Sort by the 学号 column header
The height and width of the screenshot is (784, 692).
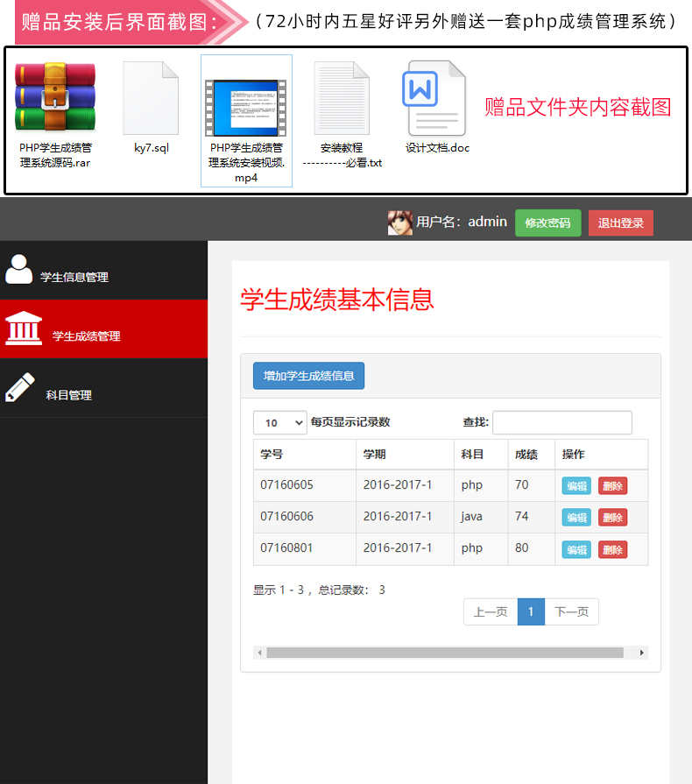(x=305, y=454)
